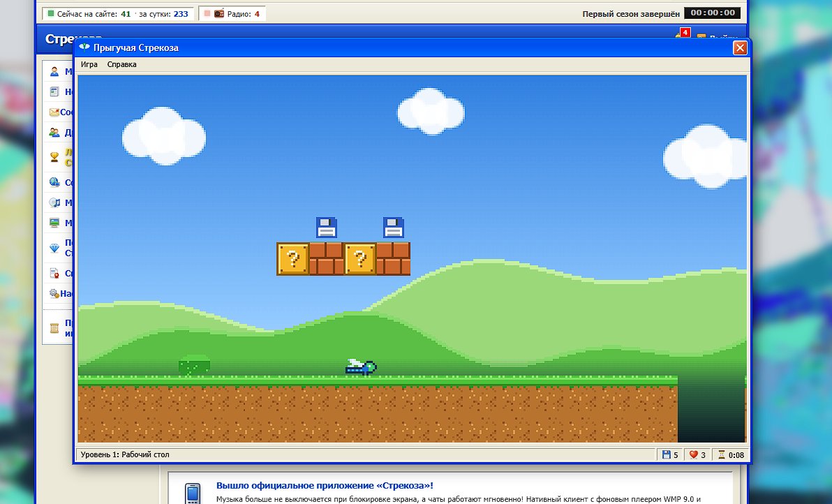Screen dimensions: 832x504
Task: Click the heart lives counter in the status bar
Action: [697, 454]
